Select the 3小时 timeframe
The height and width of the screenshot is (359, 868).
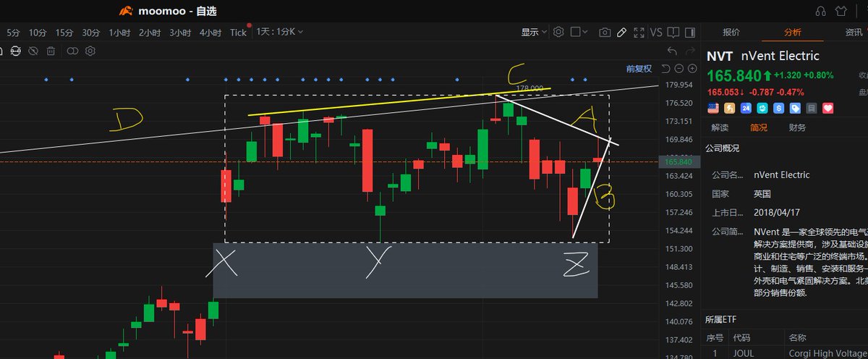tap(180, 33)
